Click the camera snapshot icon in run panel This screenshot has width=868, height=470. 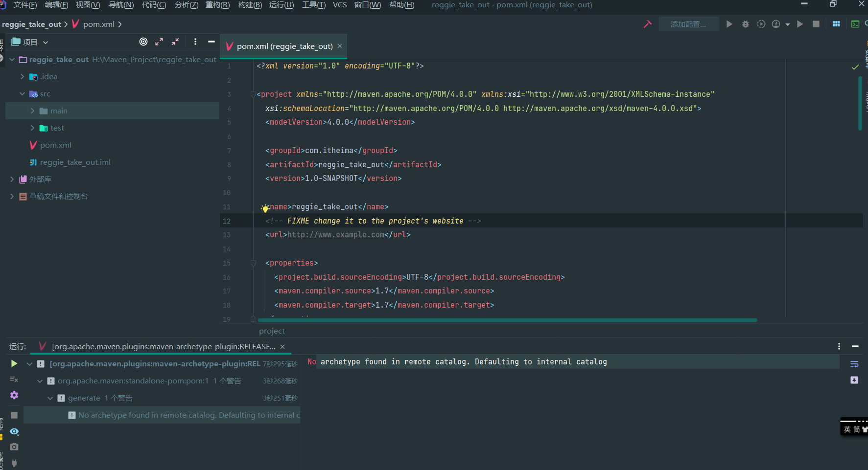[x=14, y=447]
